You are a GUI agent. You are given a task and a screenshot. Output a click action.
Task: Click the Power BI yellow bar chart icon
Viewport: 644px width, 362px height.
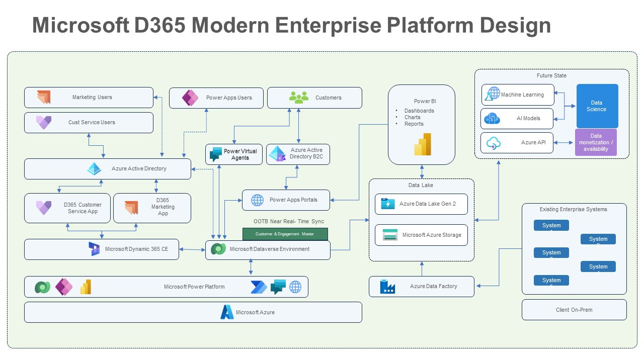(423, 144)
